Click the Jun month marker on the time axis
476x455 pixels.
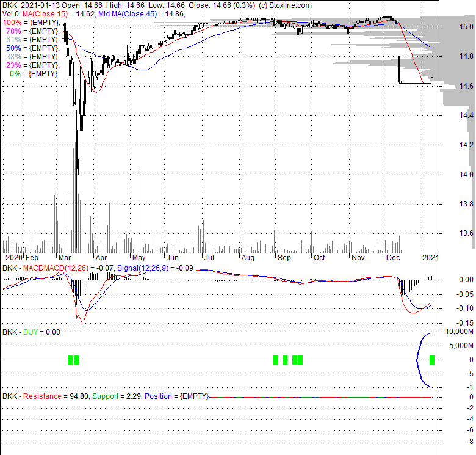tap(173, 258)
